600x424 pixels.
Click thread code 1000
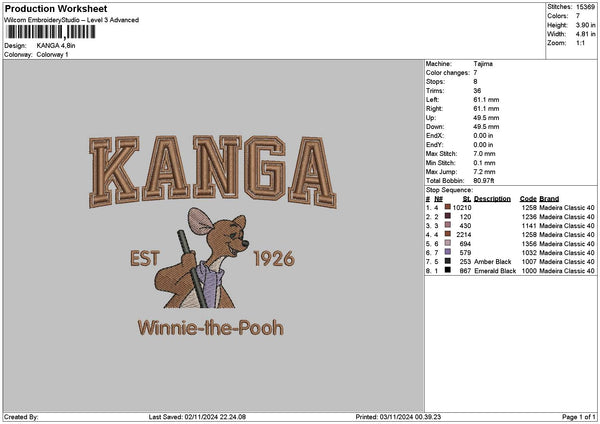point(529,271)
